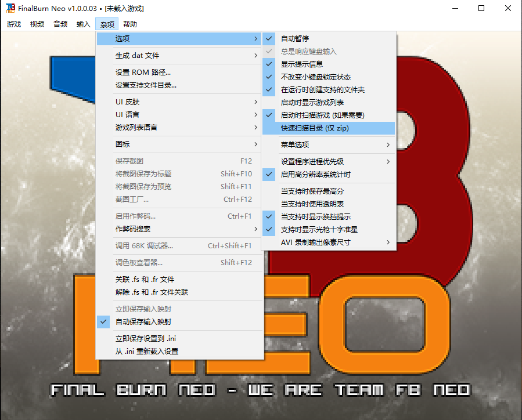The image size is (522, 420).
Task: Expand the 菜单选项 submenu
Action: click(x=329, y=144)
